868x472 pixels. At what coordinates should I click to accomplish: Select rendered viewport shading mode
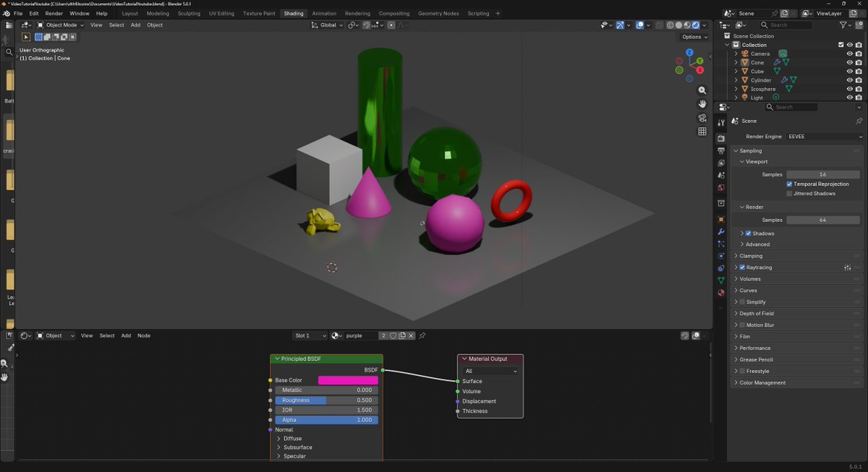click(696, 25)
